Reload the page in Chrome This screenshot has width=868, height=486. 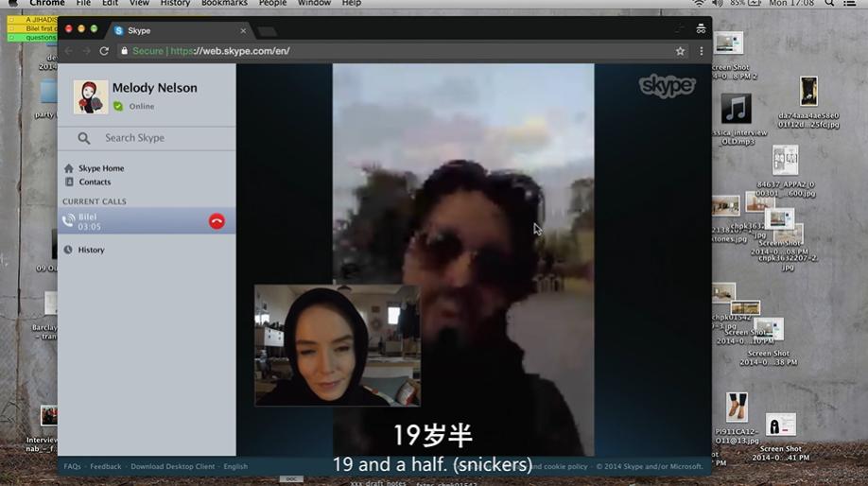pyautogui.click(x=104, y=51)
